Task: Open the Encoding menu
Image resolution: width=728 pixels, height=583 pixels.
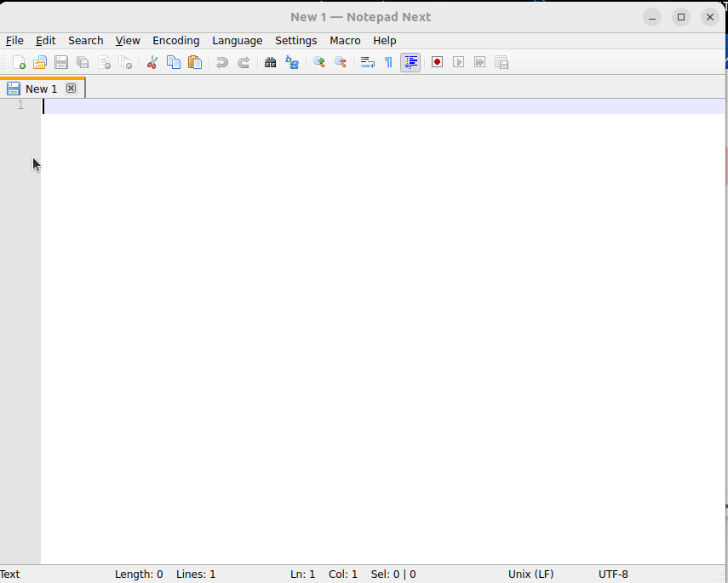Action: pos(176,41)
